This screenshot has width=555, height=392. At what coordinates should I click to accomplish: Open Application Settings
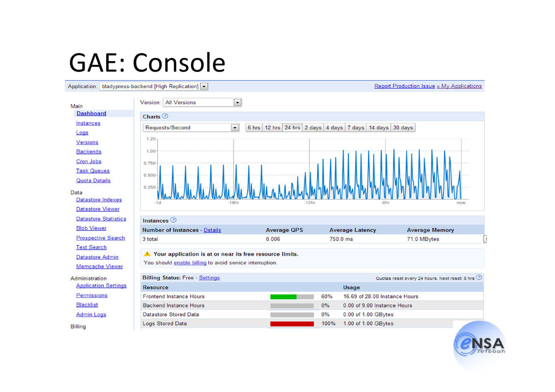pyautogui.click(x=101, y=285)
